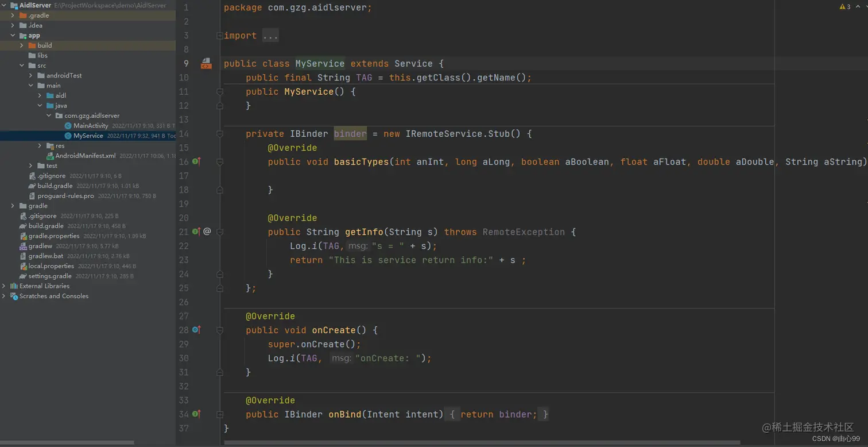Image resolution: width=868 pixels, height=447 pixels.
Task: Toggle fold marker at basicTypes method line 16
Action: click(220, 162)
